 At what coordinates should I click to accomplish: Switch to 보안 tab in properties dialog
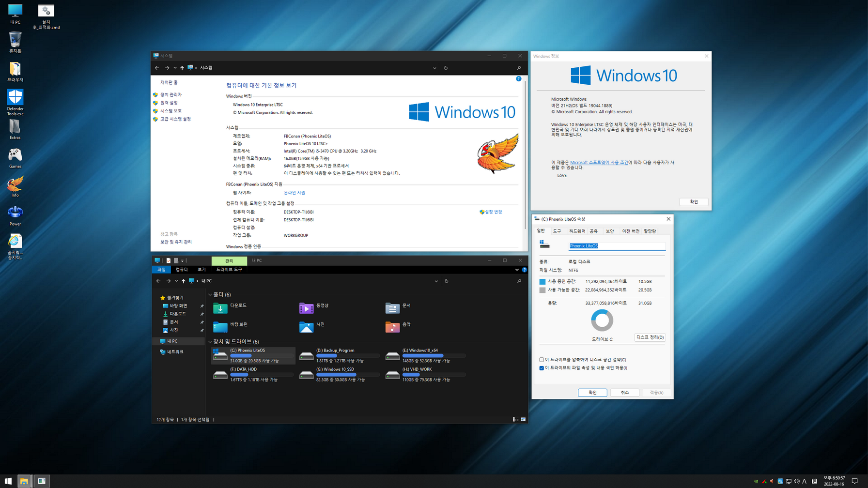click(610, 231)
